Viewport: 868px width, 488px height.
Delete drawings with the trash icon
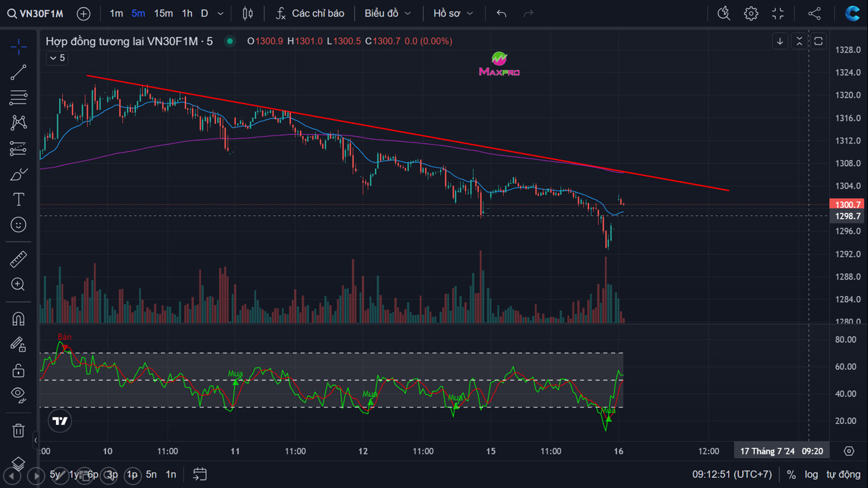(18, 431)
